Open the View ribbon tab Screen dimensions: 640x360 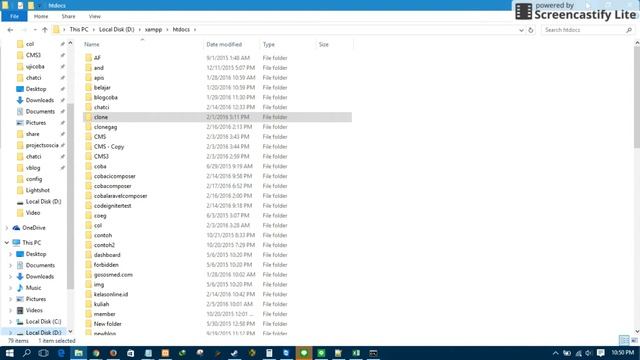click(x=94, y=16)
